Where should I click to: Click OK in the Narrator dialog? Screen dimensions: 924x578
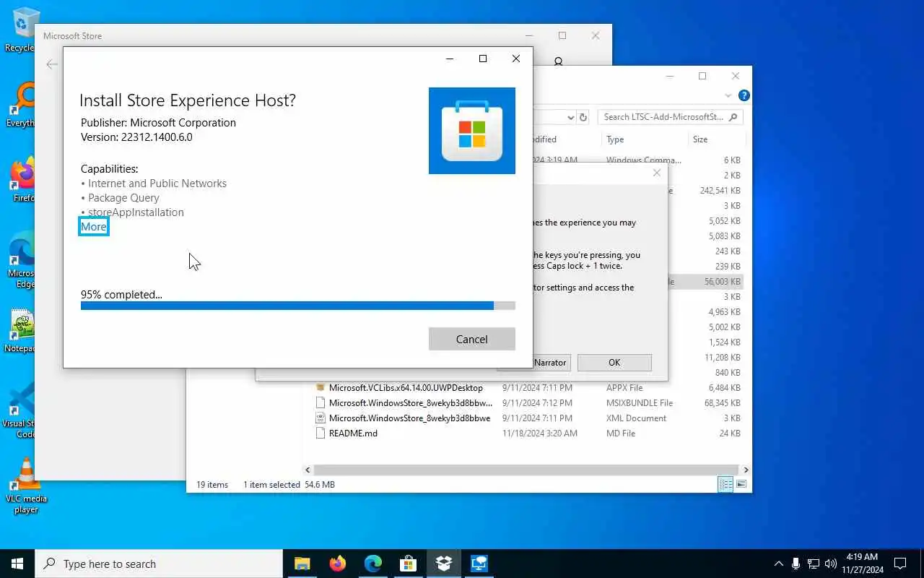pos(614,363)
